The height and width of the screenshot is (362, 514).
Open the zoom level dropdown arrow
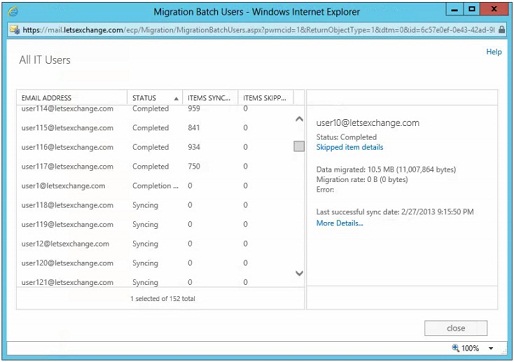coord(491,348)
